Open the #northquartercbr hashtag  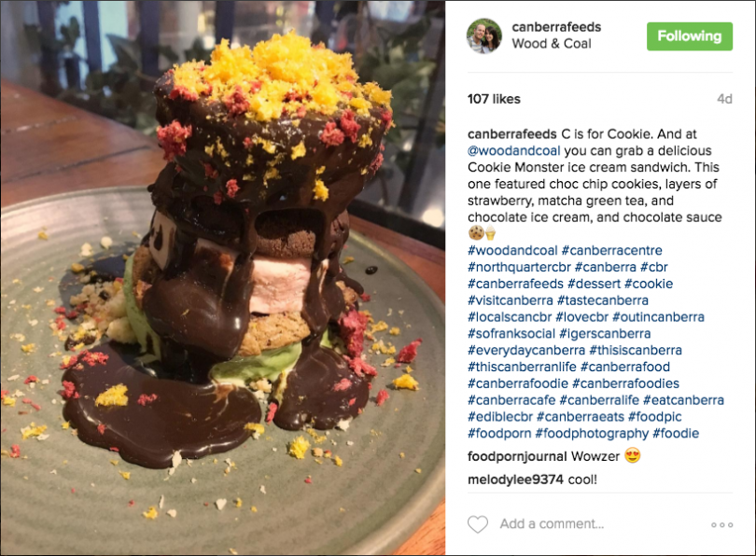pyautogui.click(x=519, y=268)
